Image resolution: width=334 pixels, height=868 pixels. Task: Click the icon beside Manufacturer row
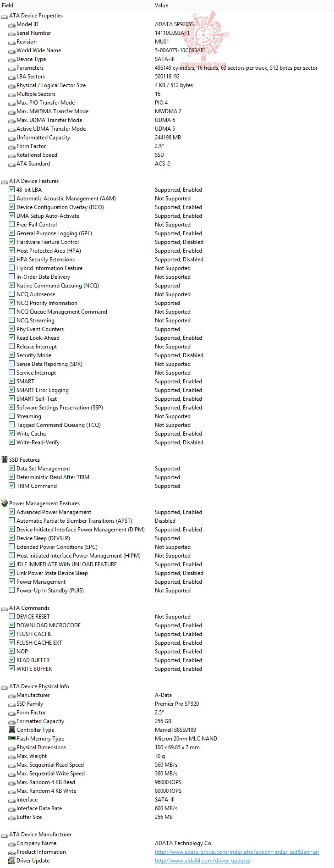click(x=12, y=695)
